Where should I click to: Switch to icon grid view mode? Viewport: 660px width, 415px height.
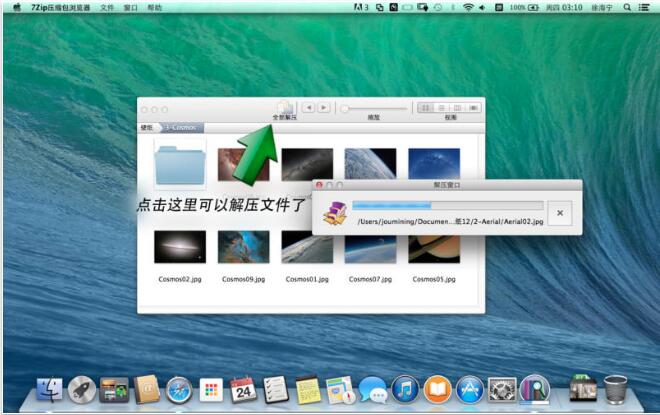(x=426, y=108)
